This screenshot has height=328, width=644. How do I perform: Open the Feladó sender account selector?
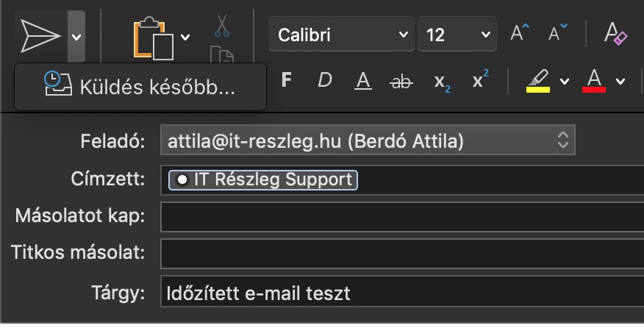tap(368, 140)
